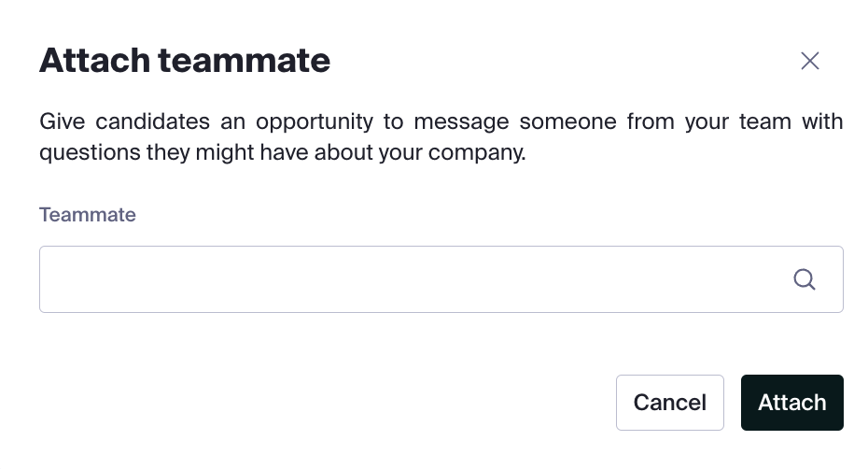Confirm with the Attach button

[x=792, y=403]
